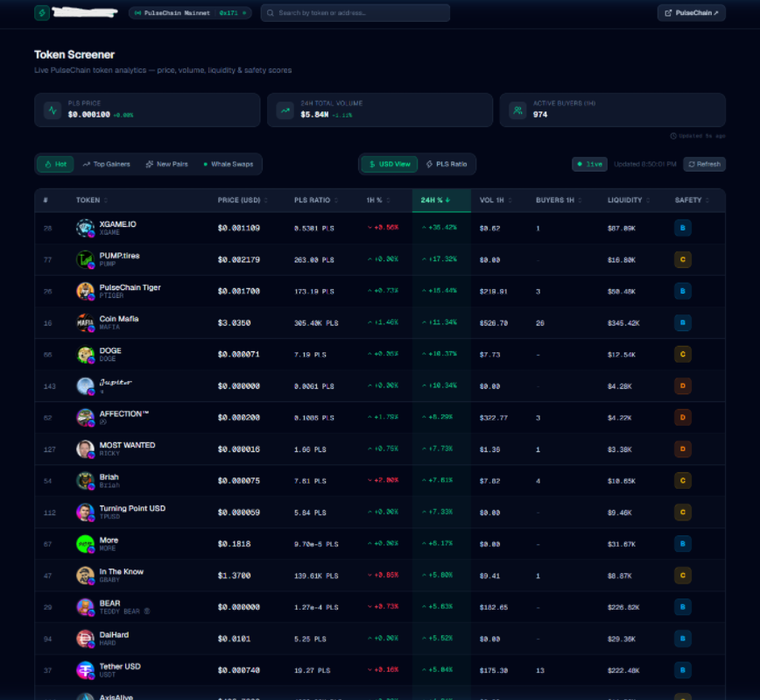Sort by PLS RATIO column header

[316, 200]
